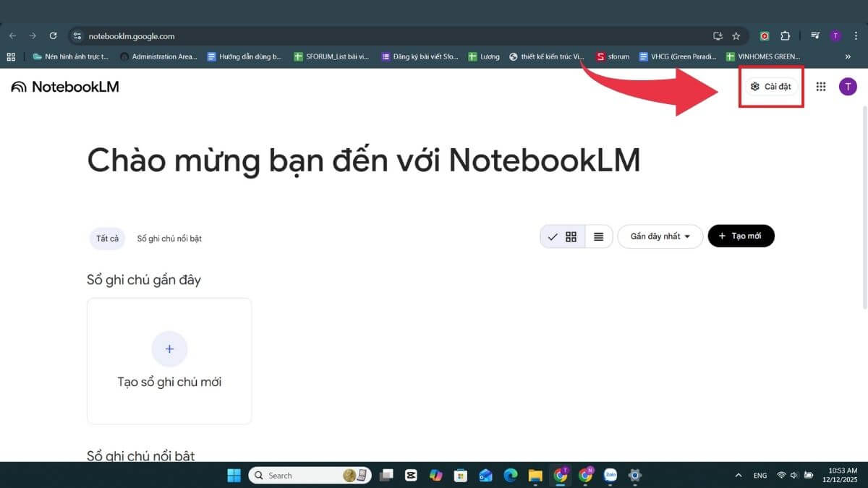The height and width of the screenshot is (488, 868).
Task: Toggle the checkmark selection view control
Action: 553,236
